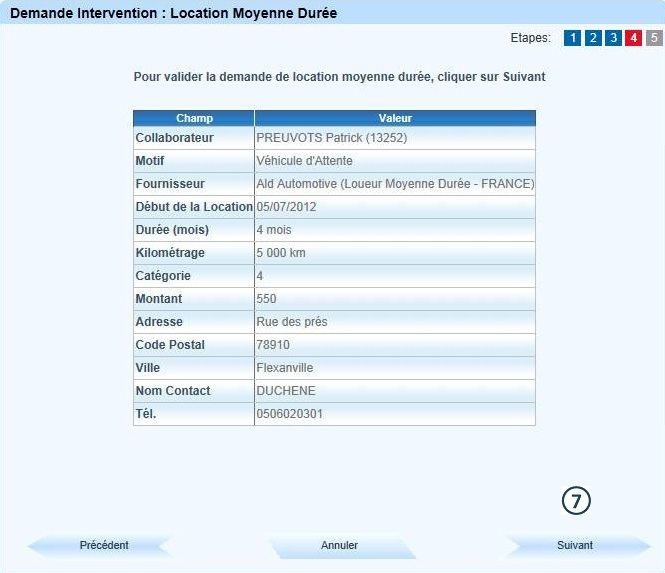The height and width of the screenshot is (573, 665).
Task: Click the Champ column header
Action: (194, 118)
